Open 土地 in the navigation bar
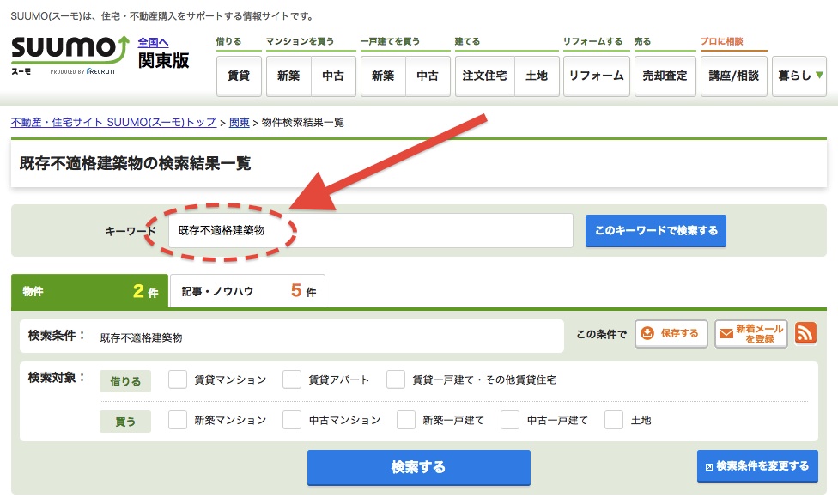 (537, 76)
